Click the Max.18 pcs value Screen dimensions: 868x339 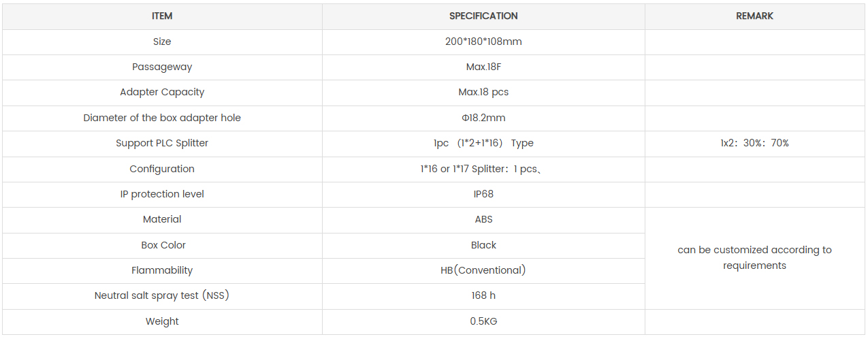coord(483,92)
